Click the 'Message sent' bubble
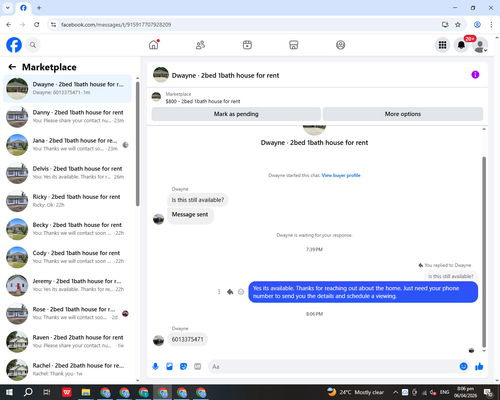 [x=190, y=215]
